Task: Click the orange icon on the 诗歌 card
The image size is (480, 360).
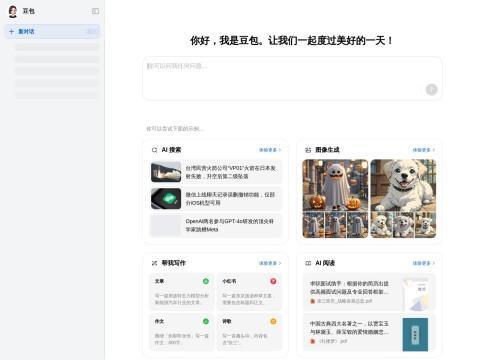Action: click(273, 321)
